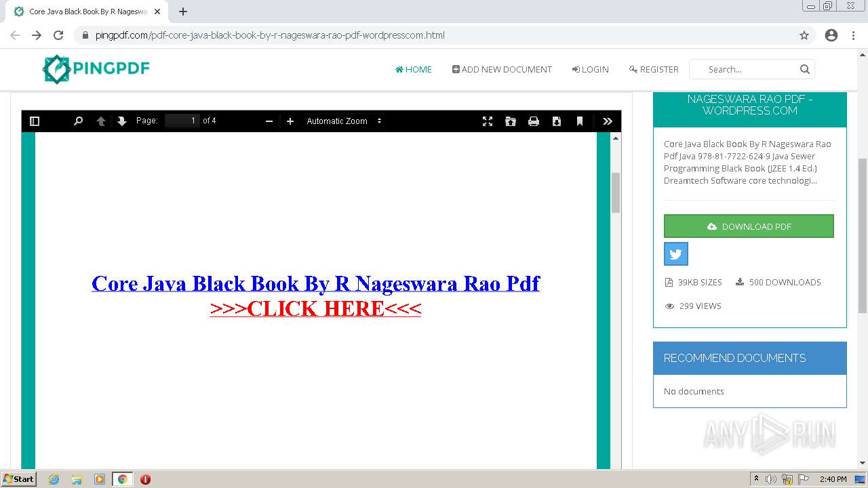Click the PINGPDF logo
The width and height of the screenshot is (868, 488).
point(96,69)
